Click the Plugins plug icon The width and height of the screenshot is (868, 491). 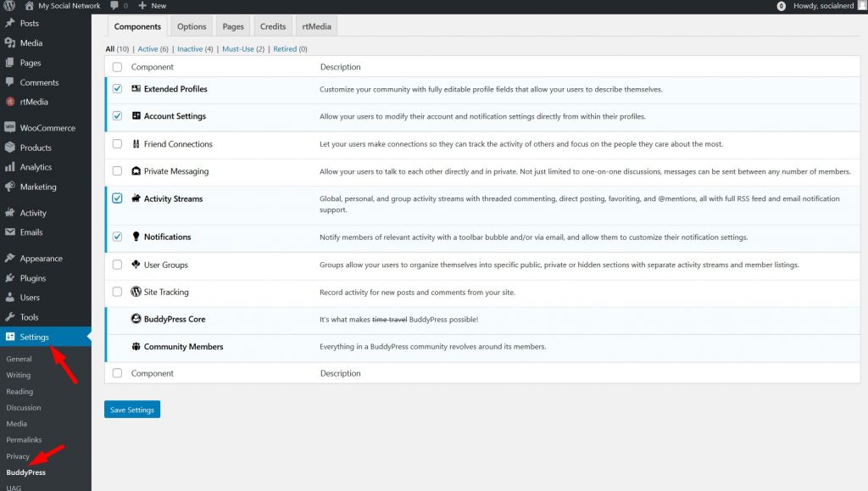tap(10, 278)
